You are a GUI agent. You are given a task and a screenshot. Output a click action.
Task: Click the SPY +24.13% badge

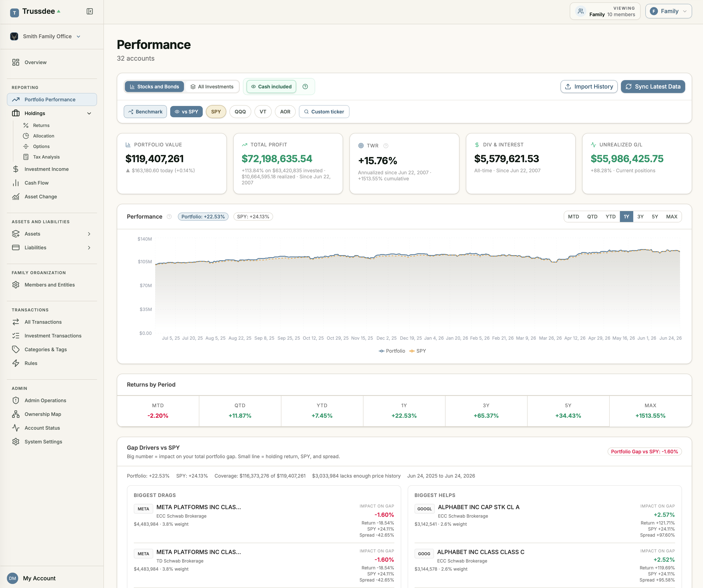253,216
